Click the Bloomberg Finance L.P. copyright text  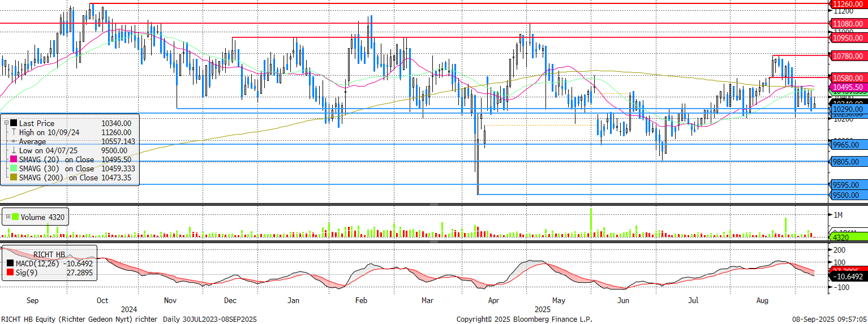tap(525, 319)
